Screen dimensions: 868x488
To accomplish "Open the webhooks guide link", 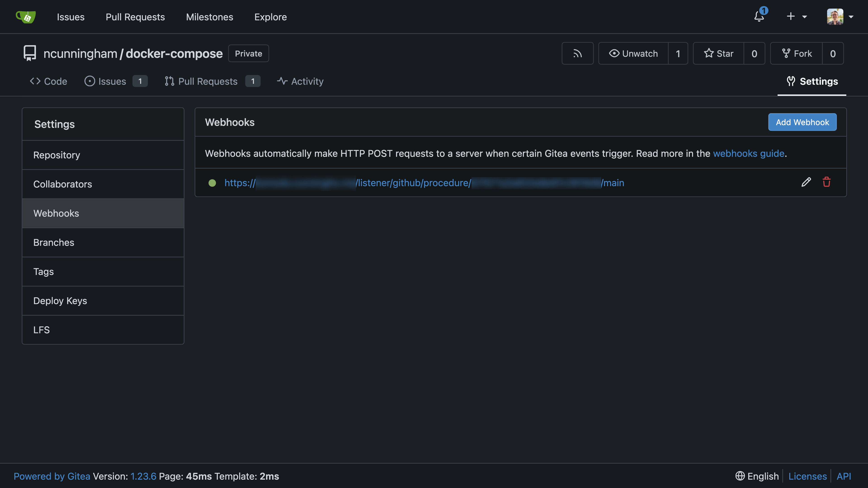I will [x=749, y=153].
